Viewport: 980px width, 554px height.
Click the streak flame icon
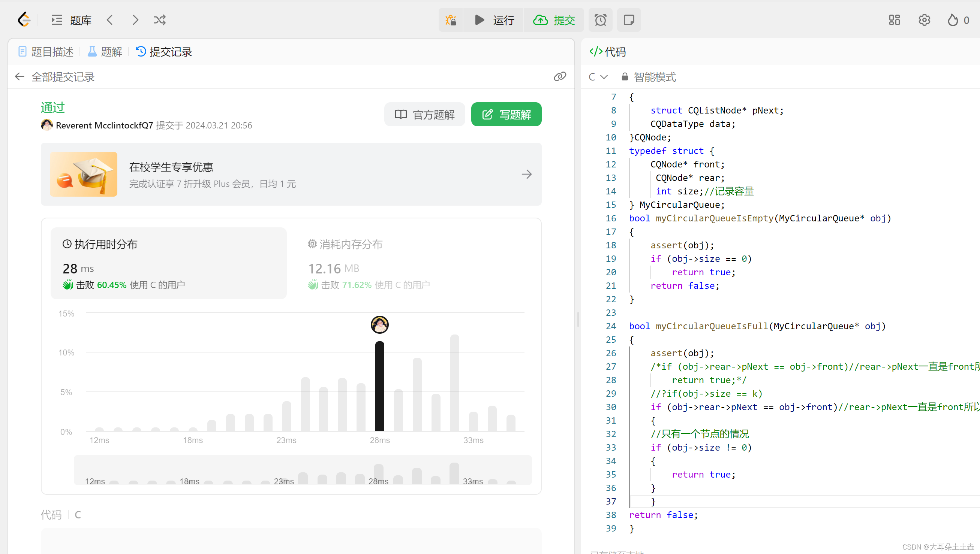tap(952, 20)
